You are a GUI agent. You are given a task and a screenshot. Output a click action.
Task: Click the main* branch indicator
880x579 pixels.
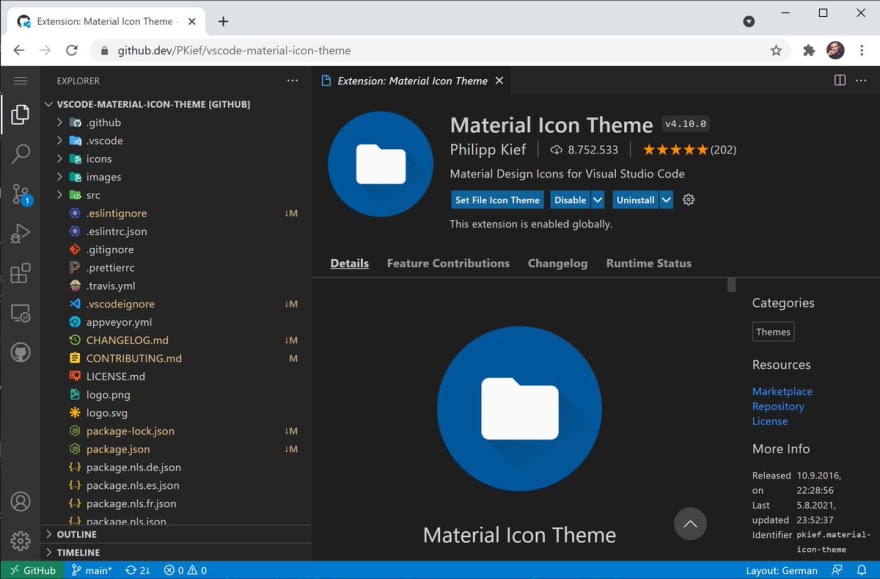[x=91, y=570]
